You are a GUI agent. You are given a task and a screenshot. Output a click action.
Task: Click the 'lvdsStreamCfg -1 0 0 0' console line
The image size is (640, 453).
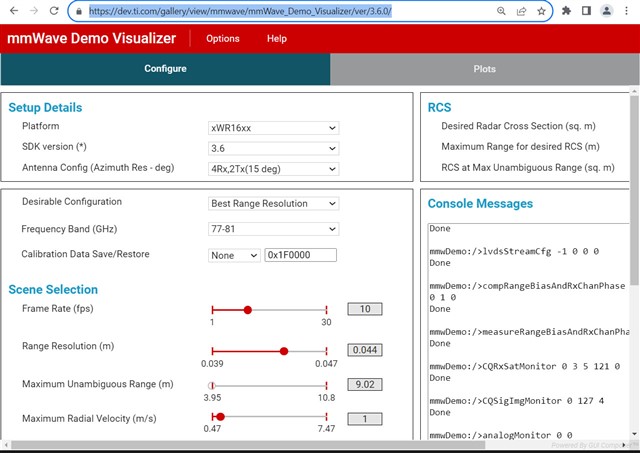[x=514, y=251]
